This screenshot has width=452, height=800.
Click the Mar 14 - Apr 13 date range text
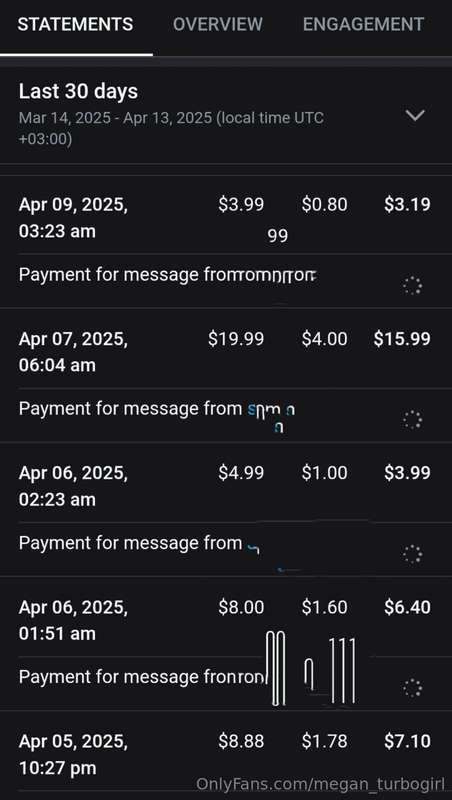pyautogui.click(x=171, y=128)
